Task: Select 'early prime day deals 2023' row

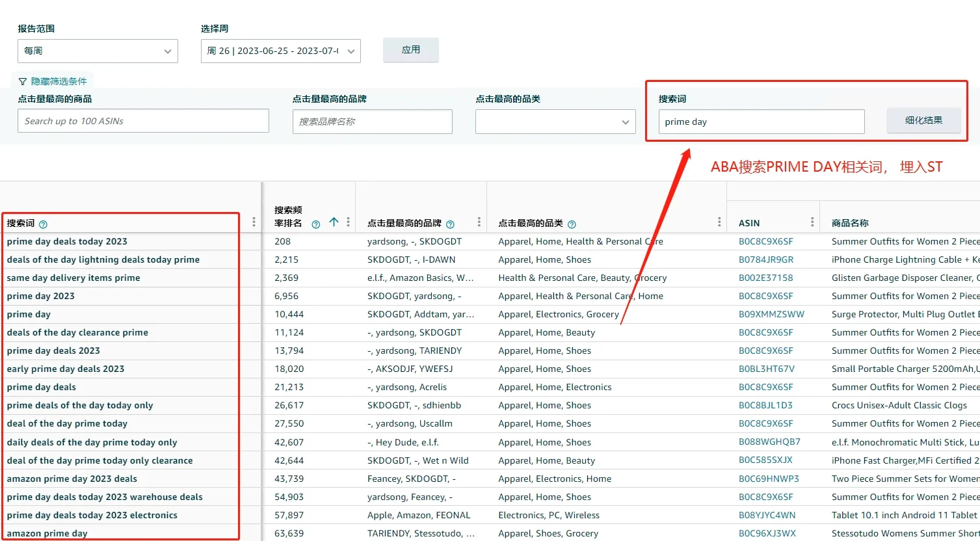Action: [x=66, y=369]
